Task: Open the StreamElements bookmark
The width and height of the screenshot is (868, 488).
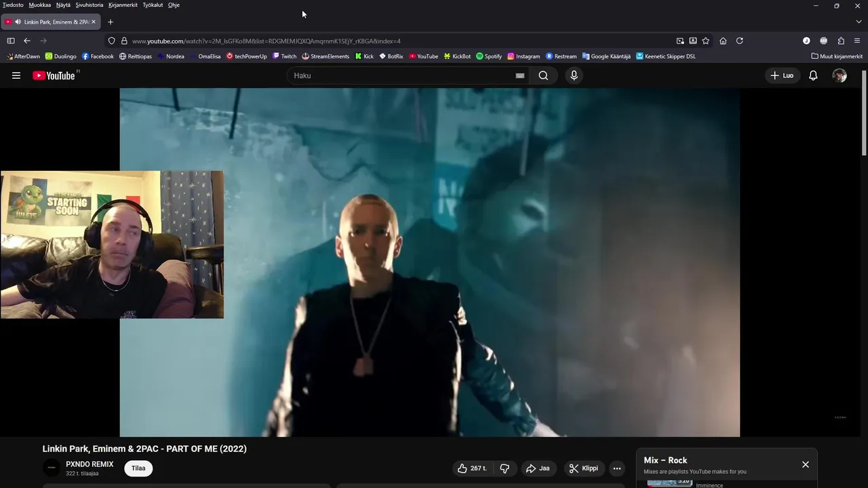Action: click(325, 56)
